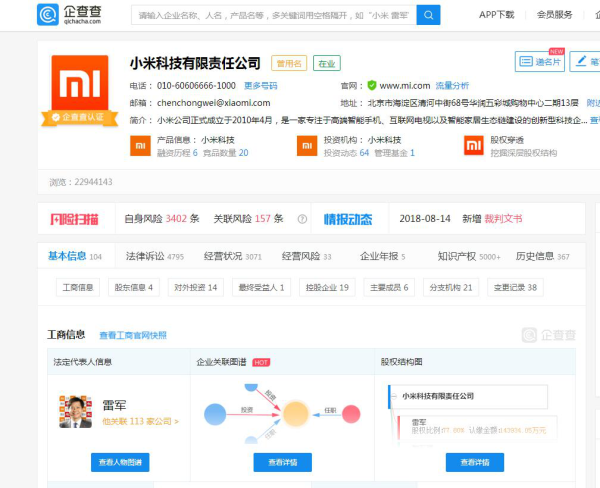Image resolution: width=600 pixels, height=488 pixels.
Task: Select the 对外投资 14 sub-tab
Action: (x=195, y=287)
